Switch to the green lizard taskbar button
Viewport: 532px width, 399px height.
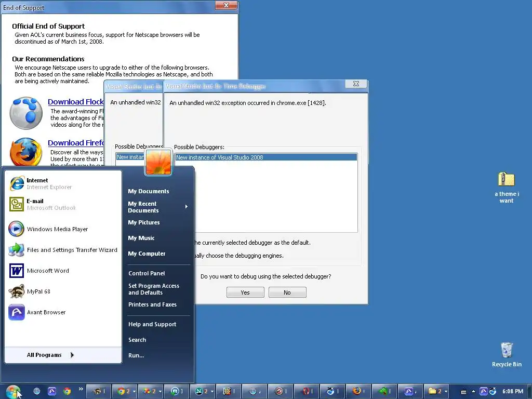(x=384, y=391)
